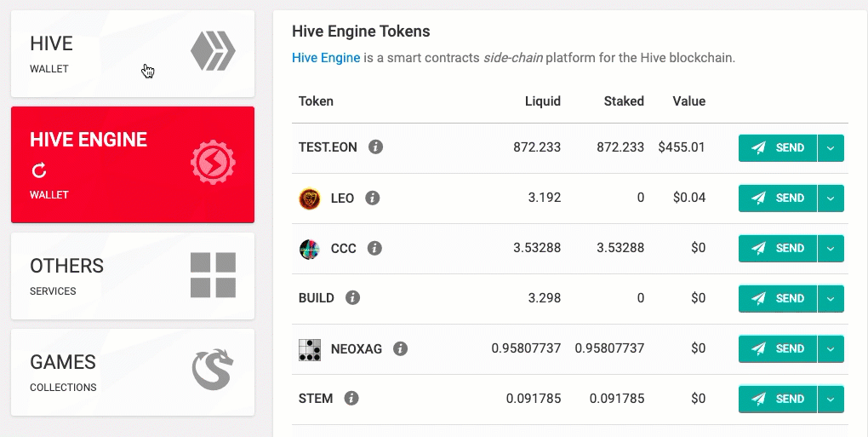This screenshot has height=437, width=868.
Task: Click the 3.192 liquid amount
Action: (544, 198)
